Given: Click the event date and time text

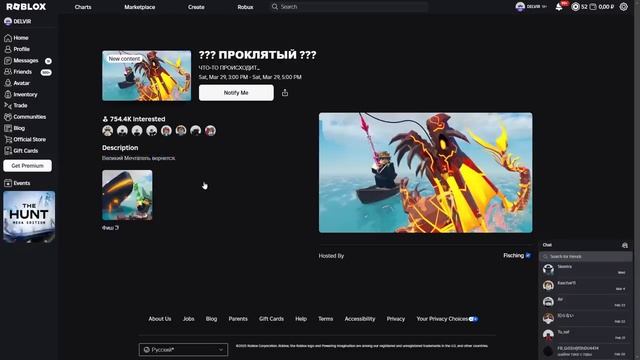Looking at the screenshot, I should pyautogui.click(x=250, y=77).
